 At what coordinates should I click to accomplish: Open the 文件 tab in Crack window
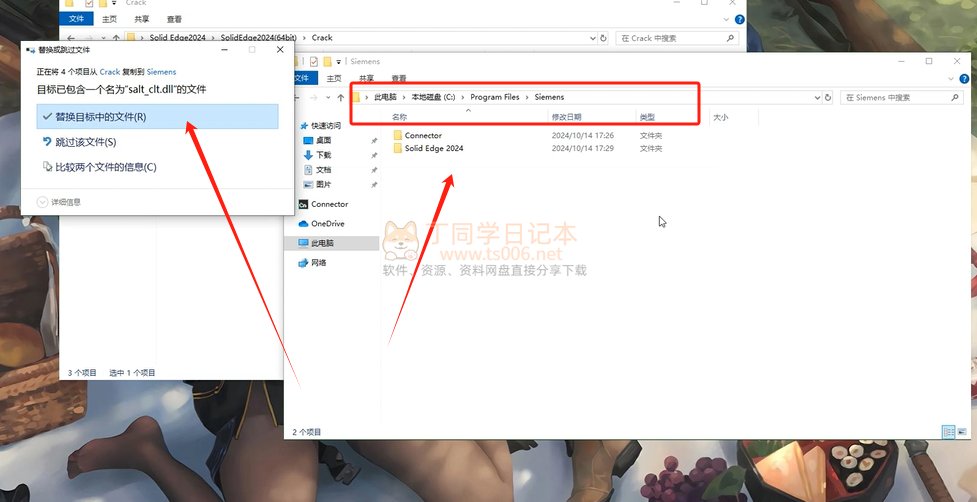(x=76, y=19)
